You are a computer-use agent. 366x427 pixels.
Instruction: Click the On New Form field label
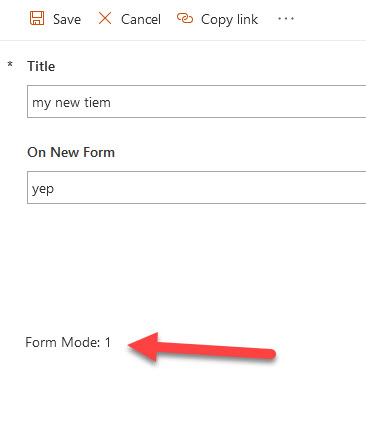[71, 152]
